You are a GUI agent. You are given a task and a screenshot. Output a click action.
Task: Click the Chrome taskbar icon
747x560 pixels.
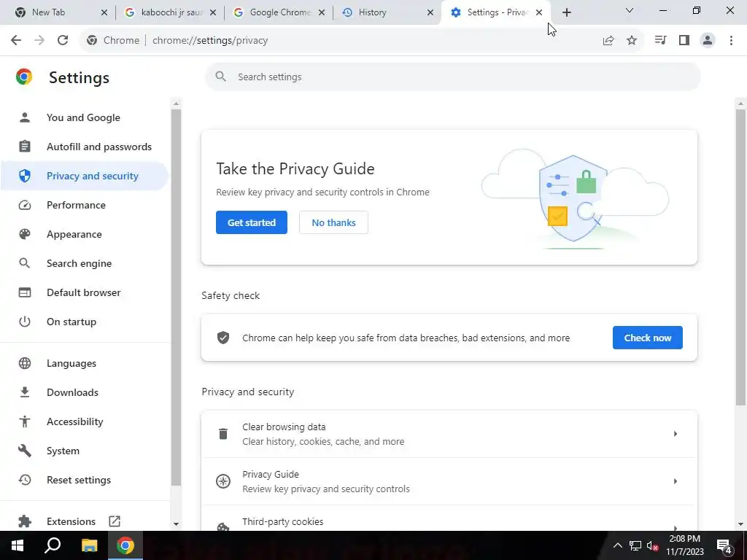(125, 545)
